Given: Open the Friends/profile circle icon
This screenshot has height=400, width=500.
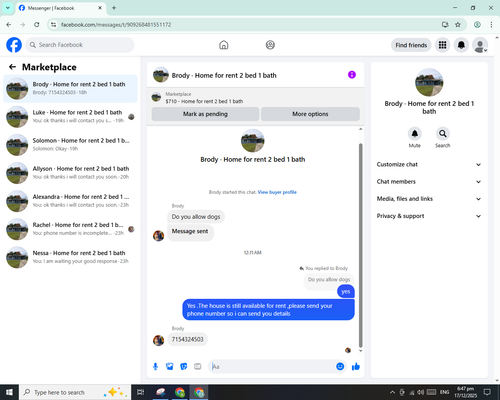Looking at the screenshot, I should [270, 45].
